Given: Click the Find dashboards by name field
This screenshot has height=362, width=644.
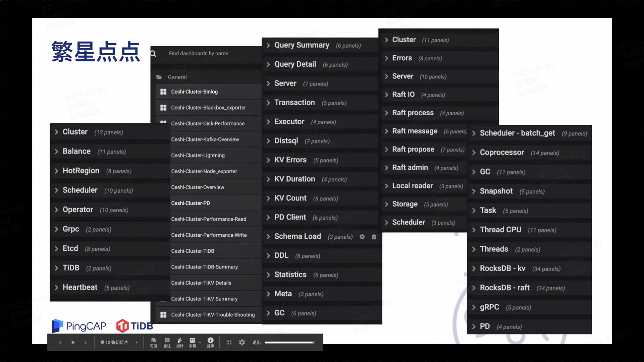Looking at the screenshot, I should coord(199,54).
